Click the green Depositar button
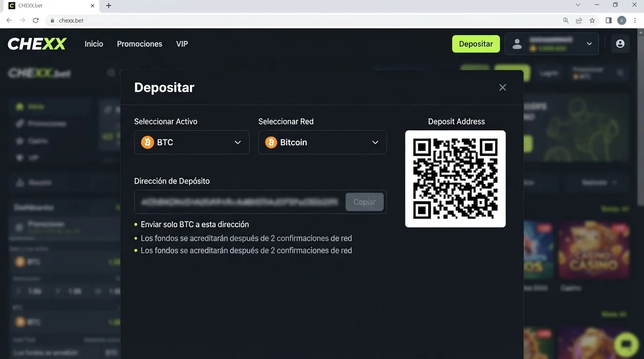Screen dimensions: 644x359 coord(476,44)
